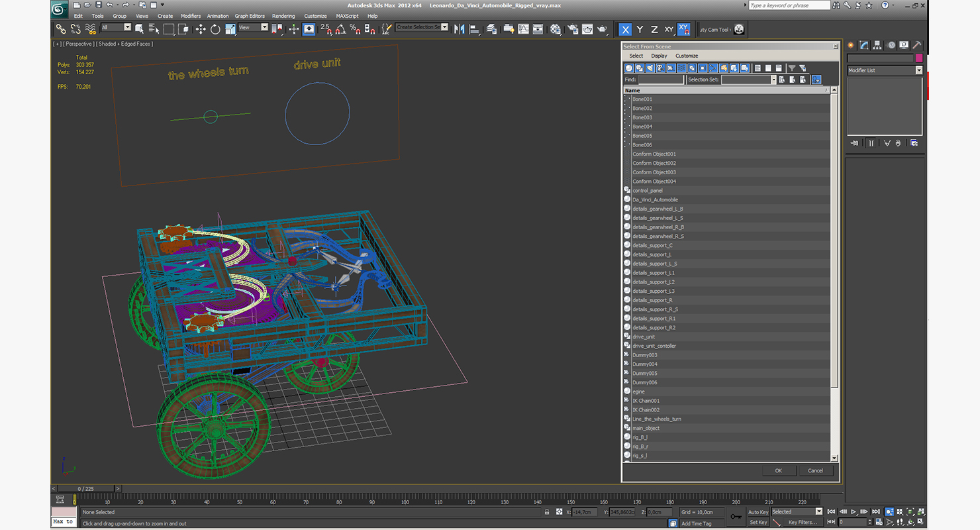The width and height of the screenshot is (980, 530).
Task: Click OK in Select From Scene
Action: point(778,470)
